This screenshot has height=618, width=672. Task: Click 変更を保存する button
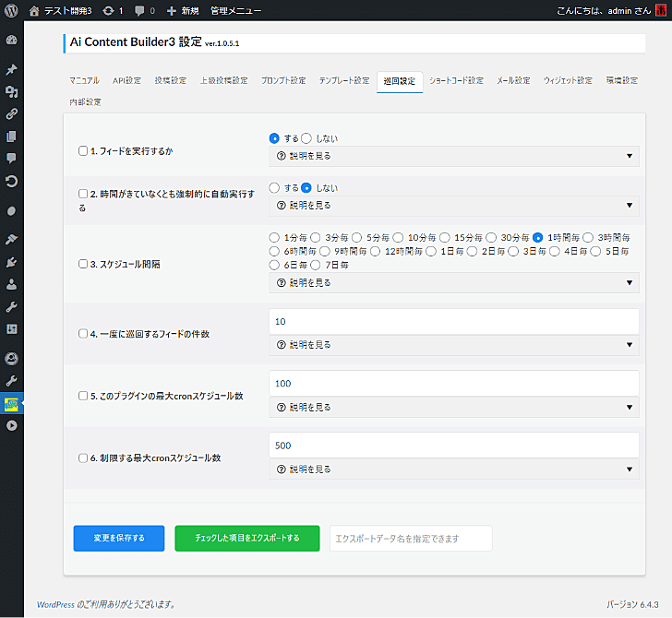119,538
